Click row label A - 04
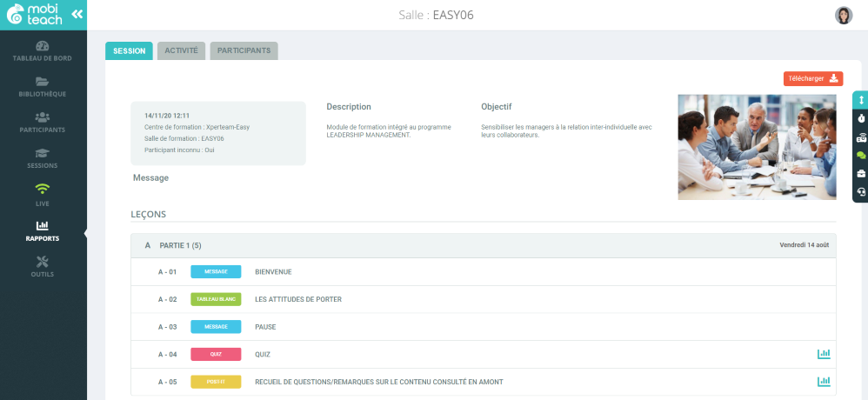The image size is (868, 400). coord(167,355)
